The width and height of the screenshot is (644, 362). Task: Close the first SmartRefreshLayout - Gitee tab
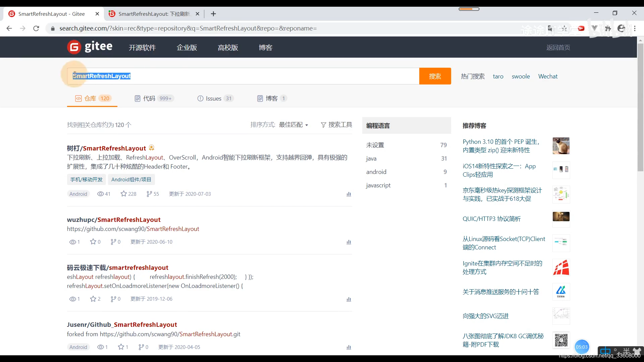point(97,14)
